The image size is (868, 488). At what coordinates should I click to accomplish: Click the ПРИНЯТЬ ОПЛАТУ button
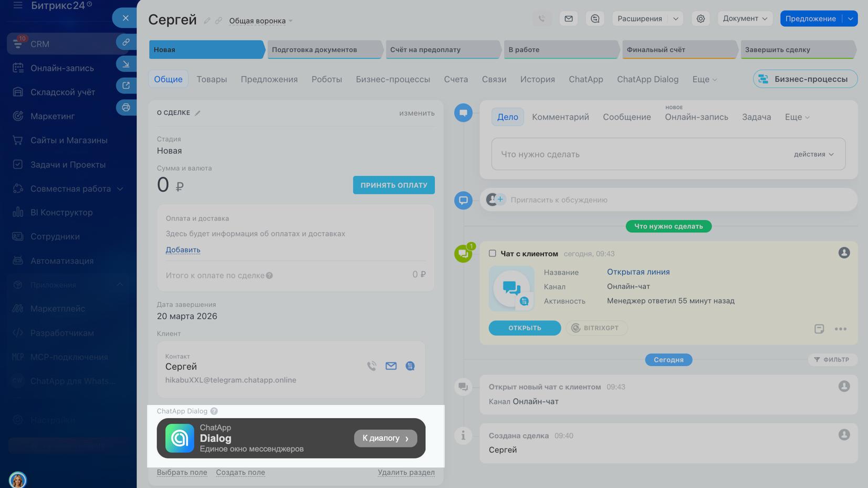click(x=393, y=185)
